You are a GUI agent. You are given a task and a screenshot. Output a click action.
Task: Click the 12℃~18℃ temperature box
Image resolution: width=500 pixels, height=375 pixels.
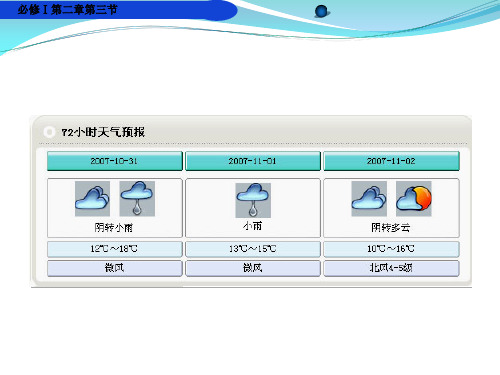[115, 249]
